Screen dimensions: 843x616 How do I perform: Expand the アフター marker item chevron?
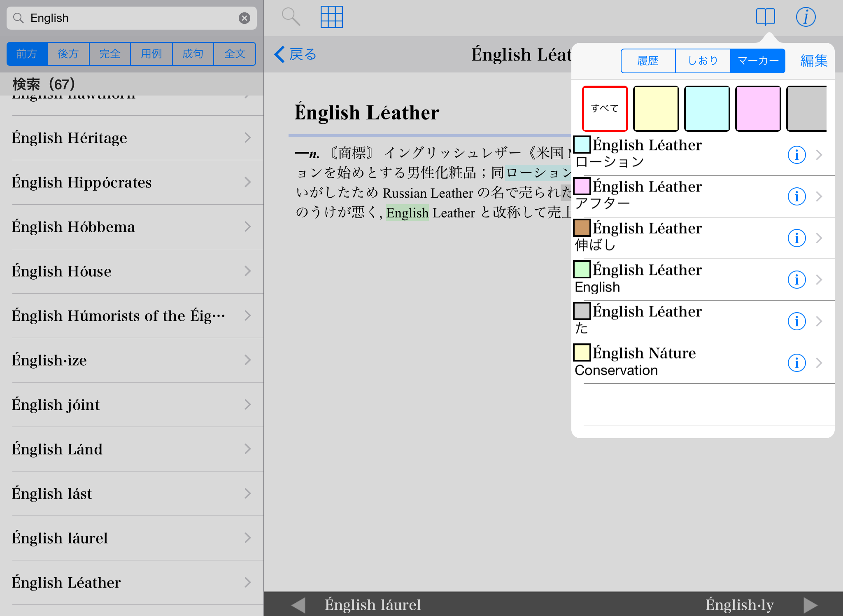819,197
